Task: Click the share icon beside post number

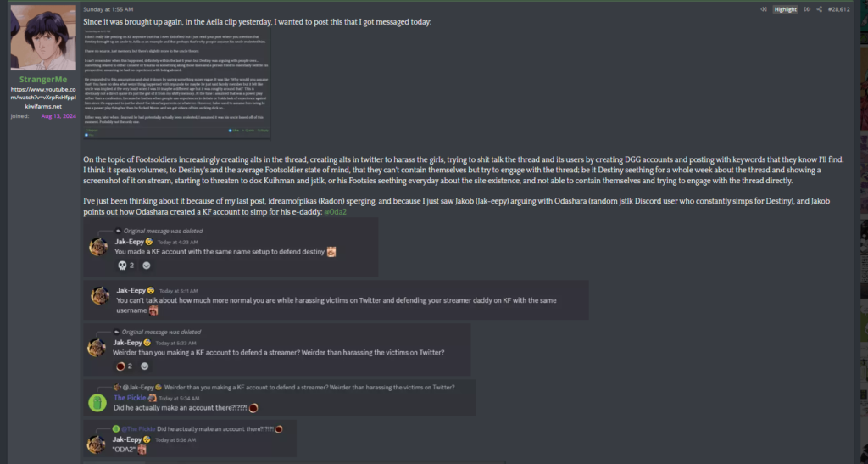Action: (x=820, y=9)
